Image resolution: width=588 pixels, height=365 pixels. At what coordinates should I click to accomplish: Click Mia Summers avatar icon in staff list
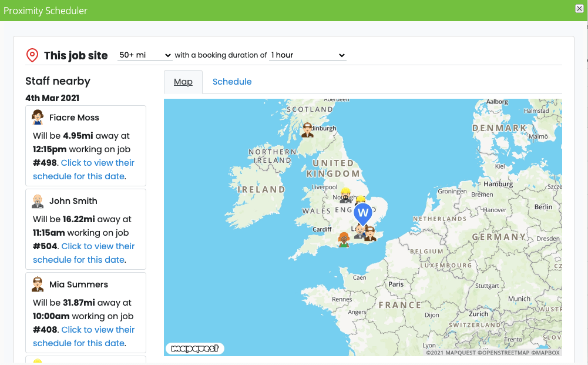click(38, 284)
